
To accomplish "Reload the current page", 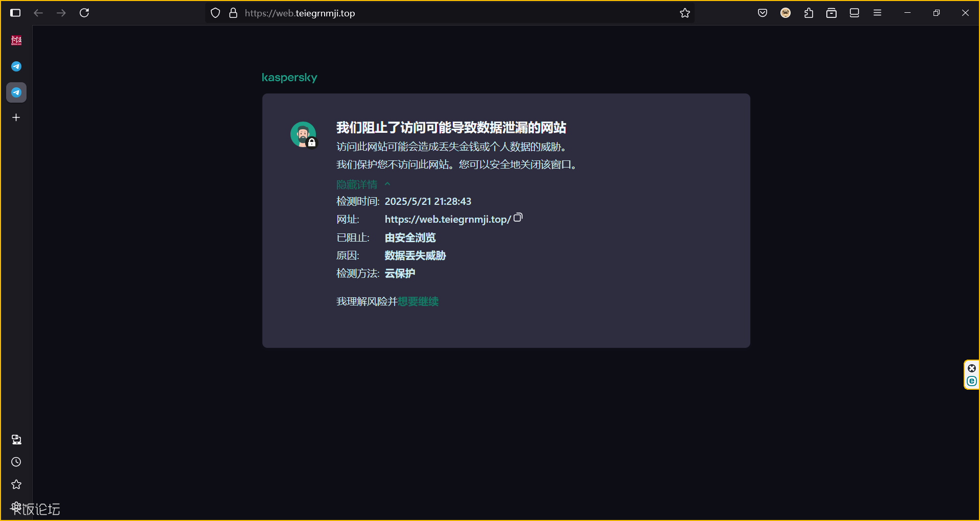I will (84, 13).
